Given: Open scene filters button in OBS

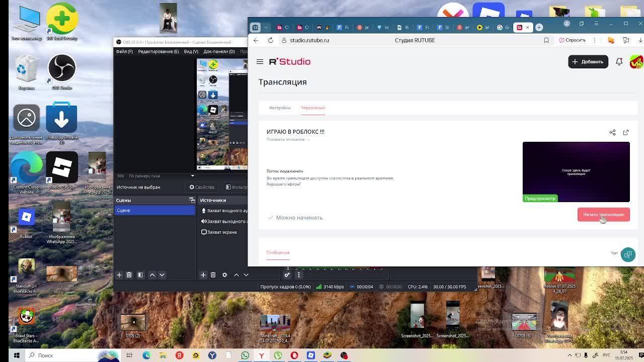Looking at the screenshot, I should [140, 275].
